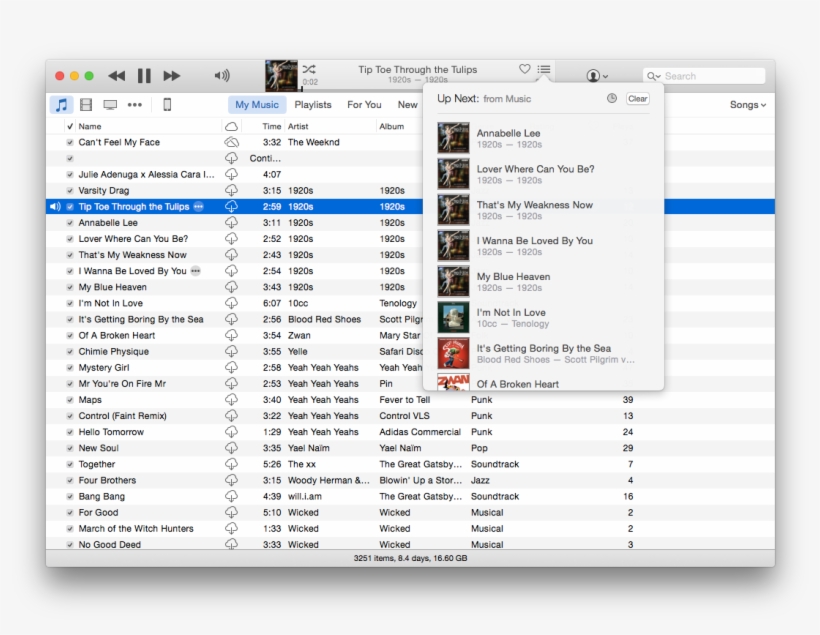This screenshot has width=820, height=635.
Task: Uncheck the Together song checkbox
Action: tap(70, 464)
